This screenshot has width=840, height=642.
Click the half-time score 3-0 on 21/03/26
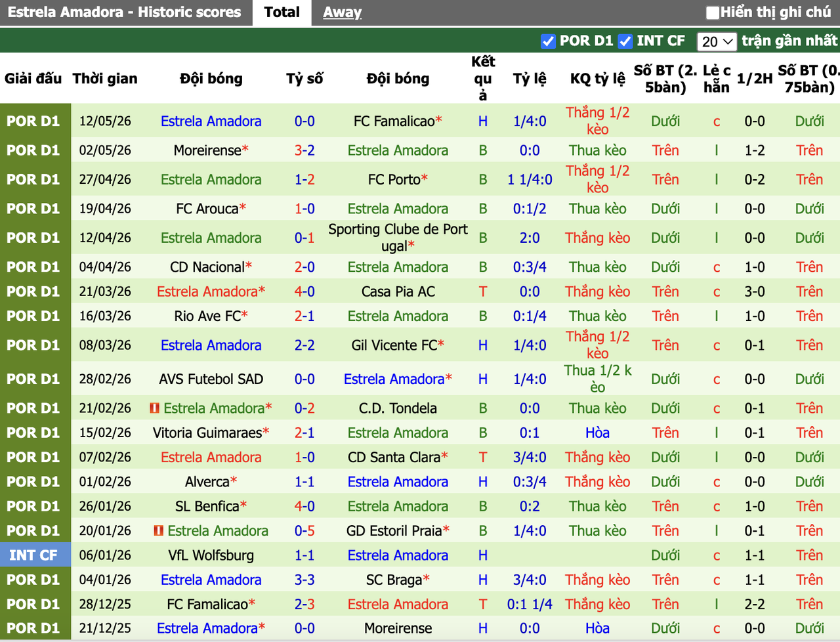[755, 291]
